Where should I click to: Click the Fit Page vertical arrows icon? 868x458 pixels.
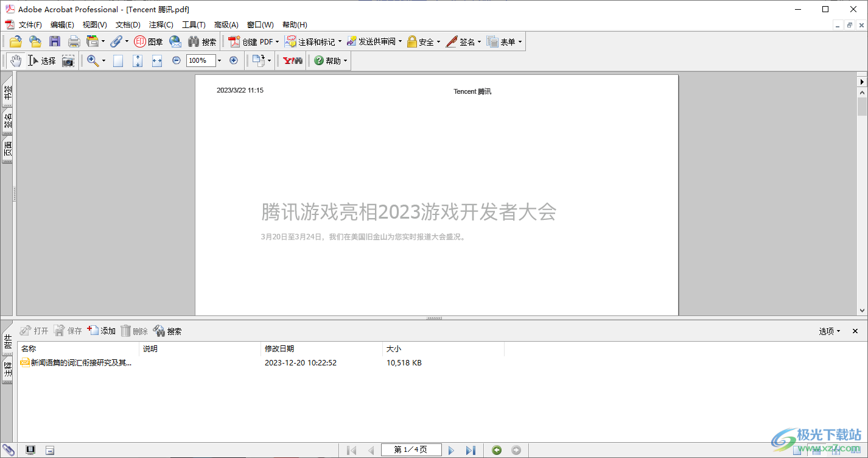coord(138,60)
